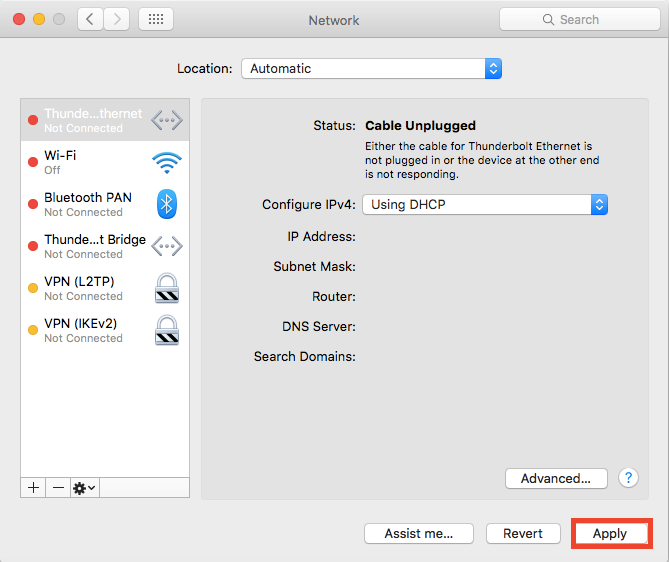Screen dimensions: 669x562
Task: Click into the Search field
Action: click(x=579, y=19)
